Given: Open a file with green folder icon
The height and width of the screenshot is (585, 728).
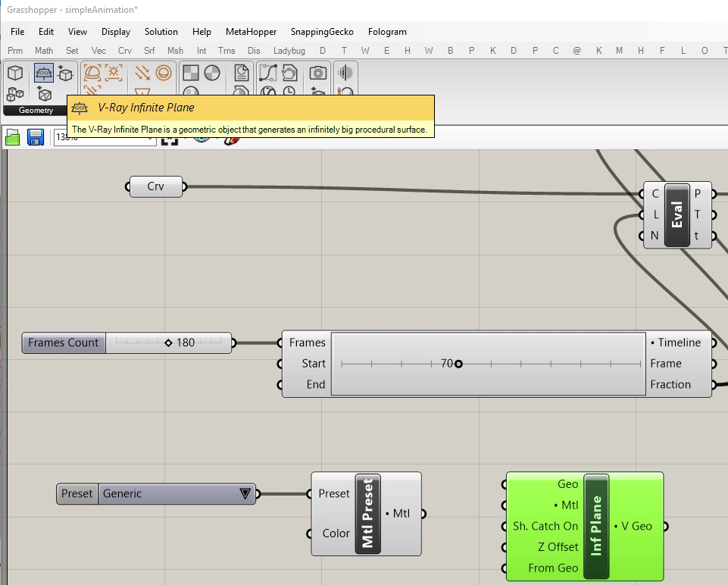Looking at the screenshot, I should click(x=13, y=137).
